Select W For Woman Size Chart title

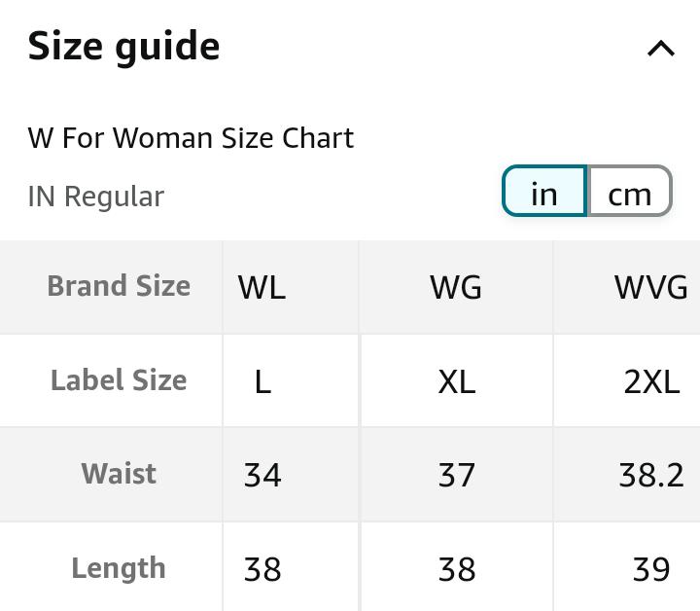[191, 138]
